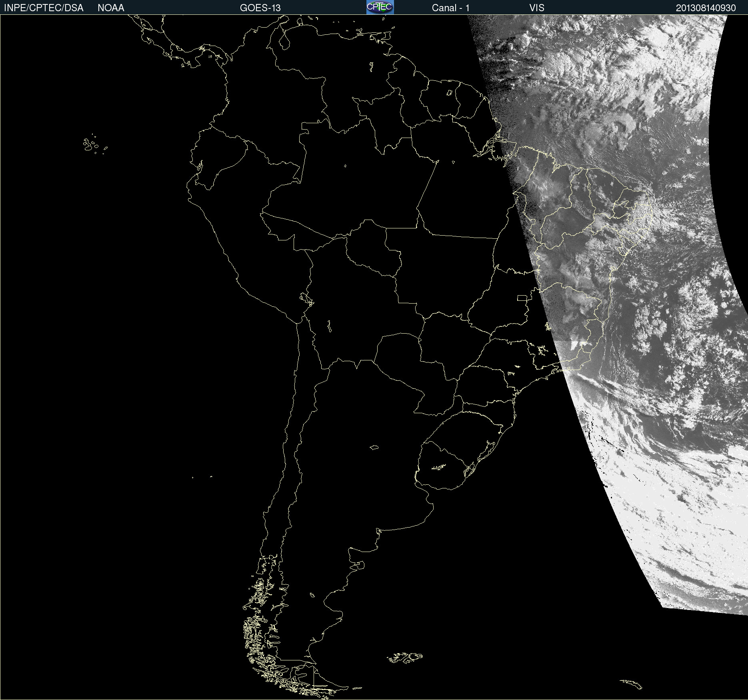This screenshot has height=700, width=748.
Task: Click the NOAA label in the header
Action: (111, 8)
